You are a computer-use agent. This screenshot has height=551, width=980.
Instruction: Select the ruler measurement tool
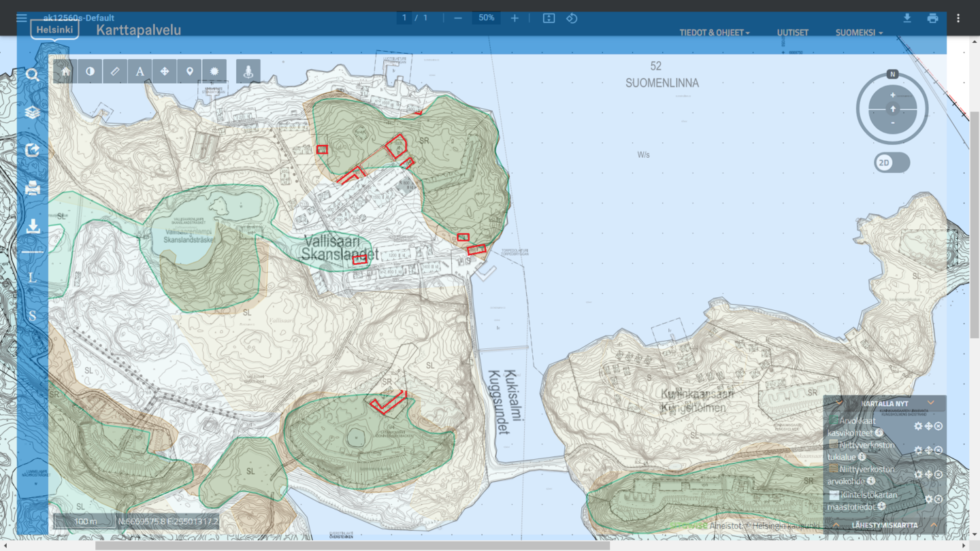tap(115, 71)
